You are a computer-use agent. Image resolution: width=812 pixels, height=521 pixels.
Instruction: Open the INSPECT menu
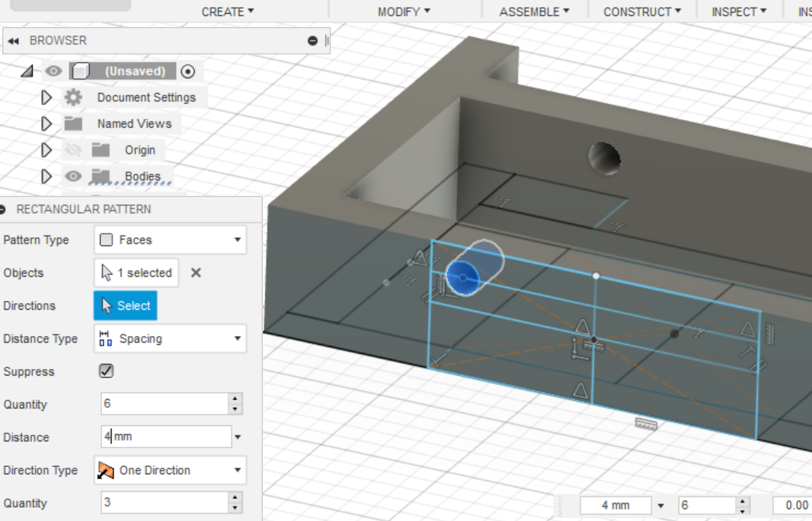click(738, 12)
